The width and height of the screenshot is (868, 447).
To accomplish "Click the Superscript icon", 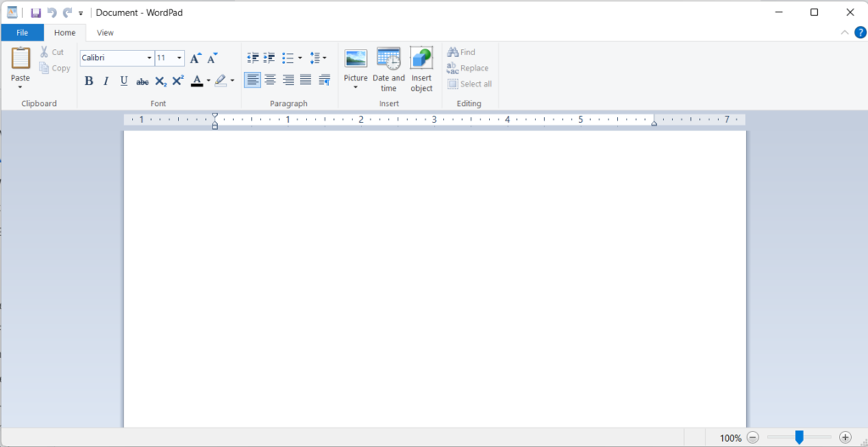I will (178, 81).
